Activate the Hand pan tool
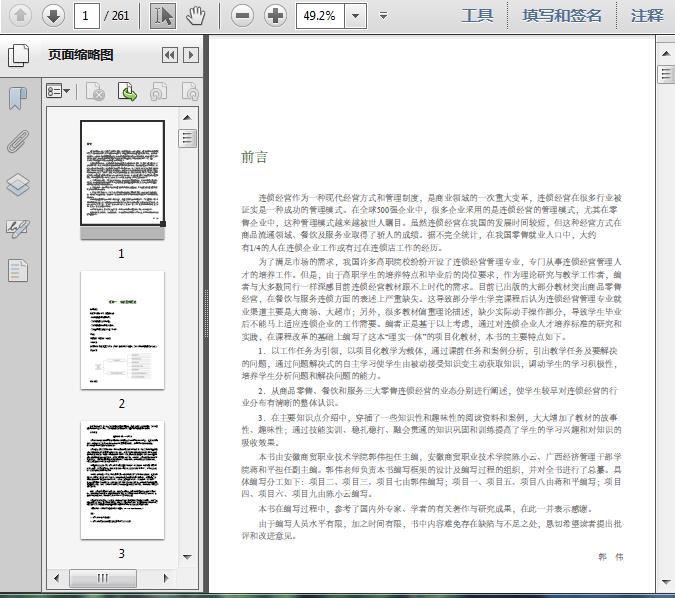The image size is (675, 598). [195, 16]
